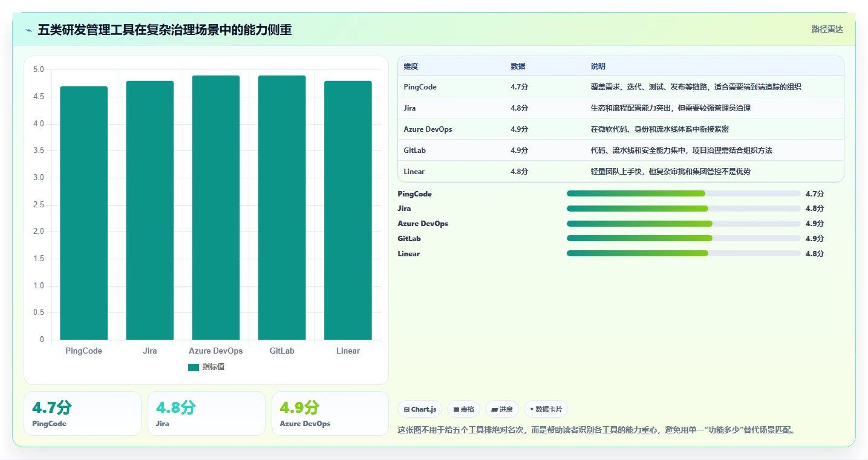Select the Jira table row name
The height and width of the screenshot is (460, 868).
[410, 108]
